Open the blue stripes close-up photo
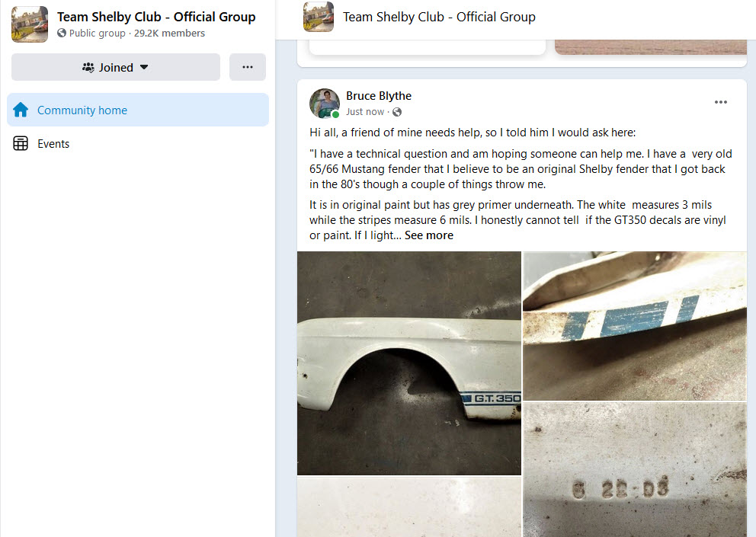The height and width of the screenshot is (537, 756). tap(635, 326)
